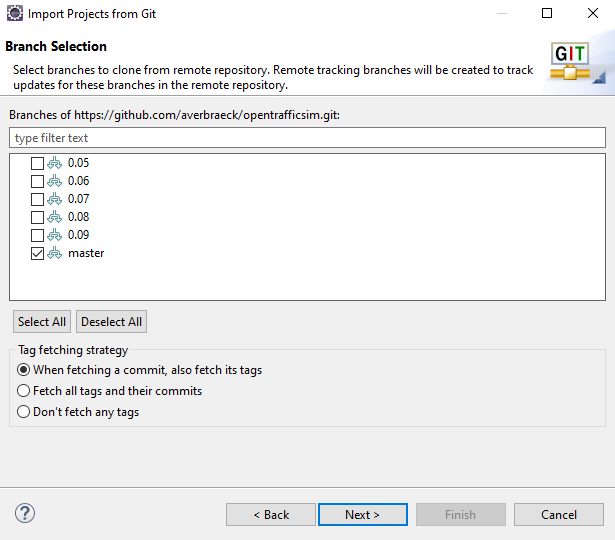
Task: Click the branch icon beside 0.07
Action: pyautogui.click(x=55, y=199)
